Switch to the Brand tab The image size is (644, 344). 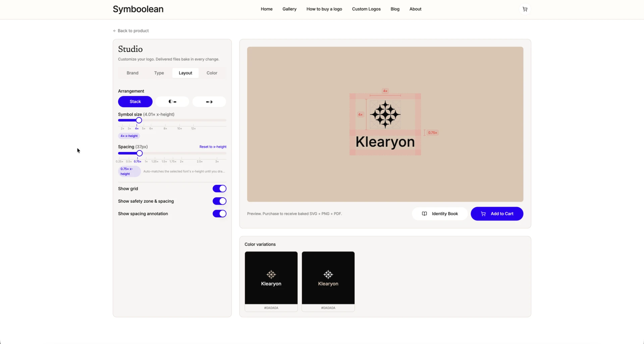pos(132,73)
